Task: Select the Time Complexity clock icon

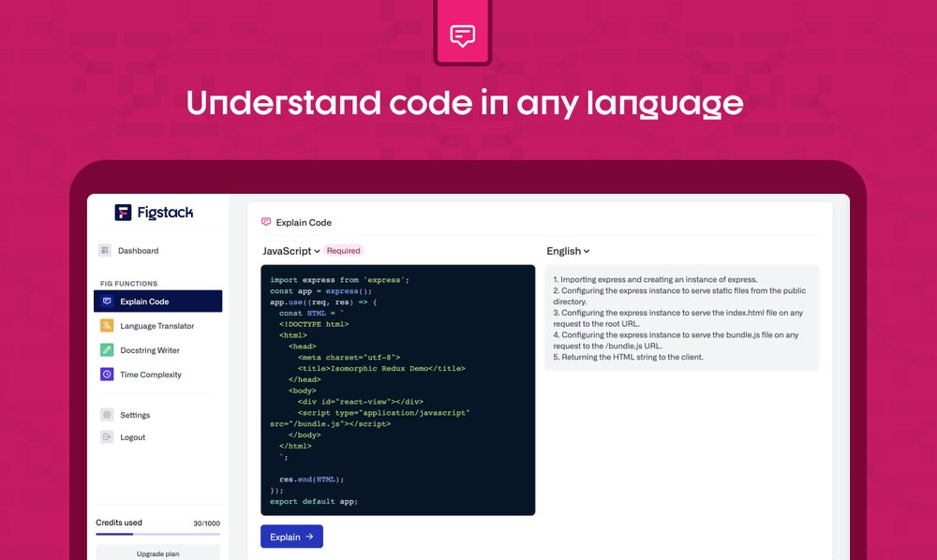Action: coord(106,373)
